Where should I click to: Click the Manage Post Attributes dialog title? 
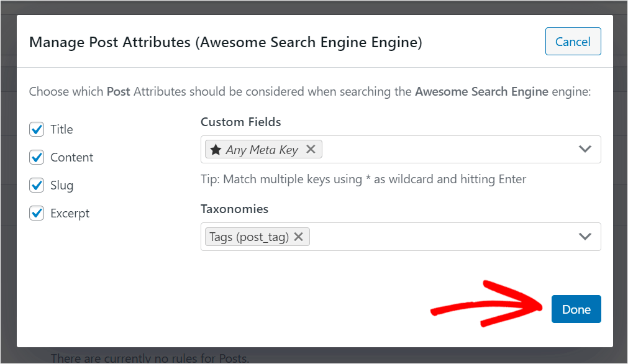tap(225, 42)
